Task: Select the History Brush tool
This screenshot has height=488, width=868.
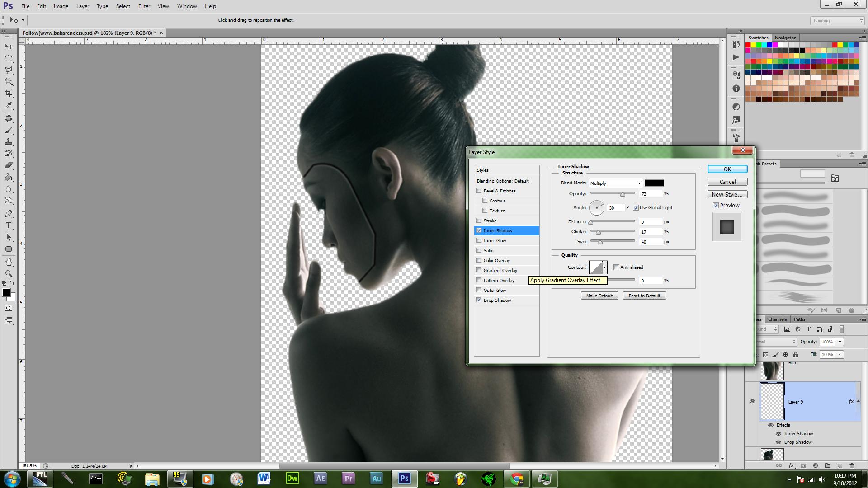Action: click(9, 154)
